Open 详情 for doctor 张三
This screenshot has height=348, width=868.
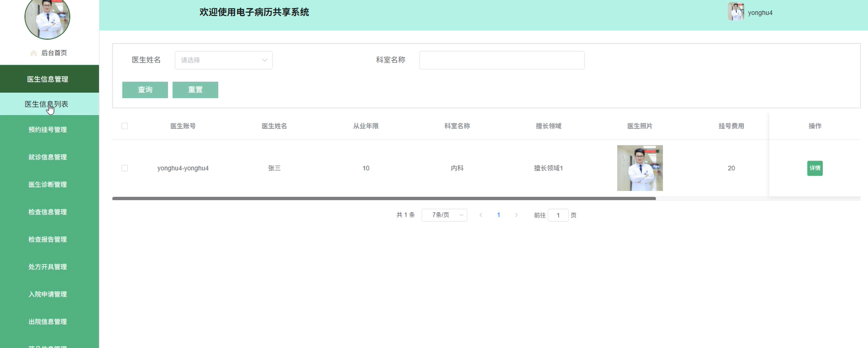tap(815, 168)
